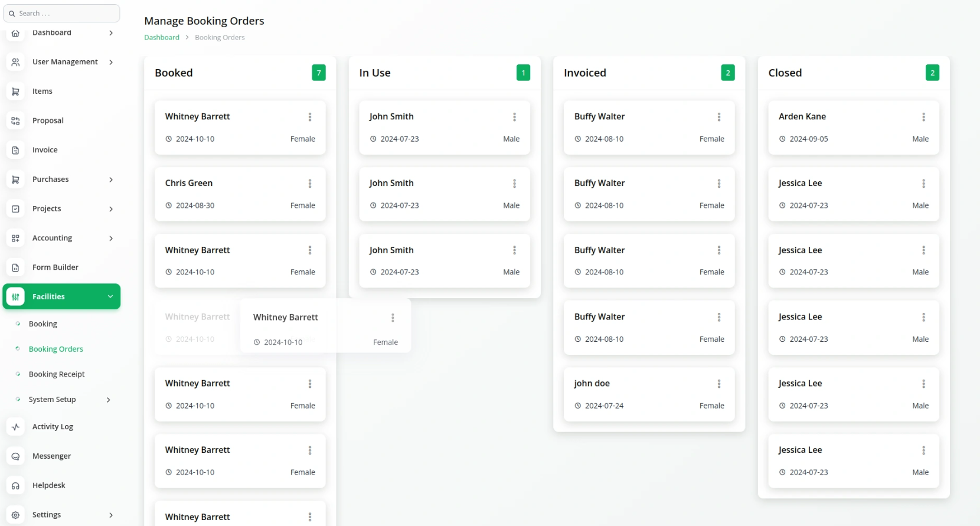Click the Proposal icon in sidebar
The image size is (980, 526).
[x=15, y=121]
